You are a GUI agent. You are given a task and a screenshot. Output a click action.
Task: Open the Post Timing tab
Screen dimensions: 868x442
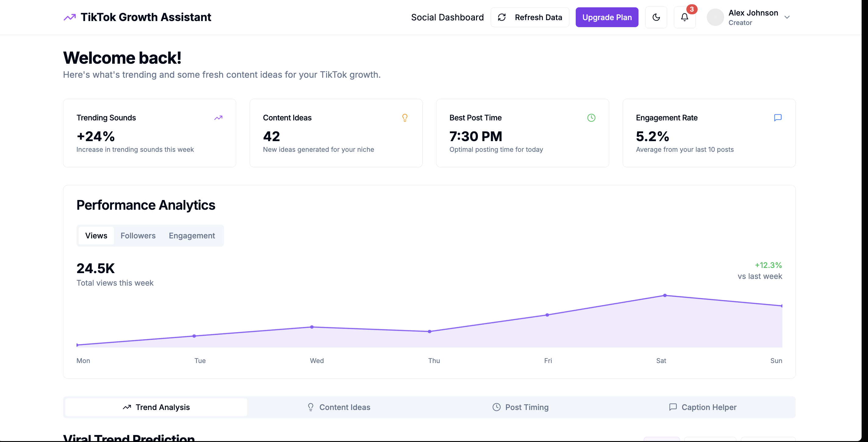tap(520, 407)
